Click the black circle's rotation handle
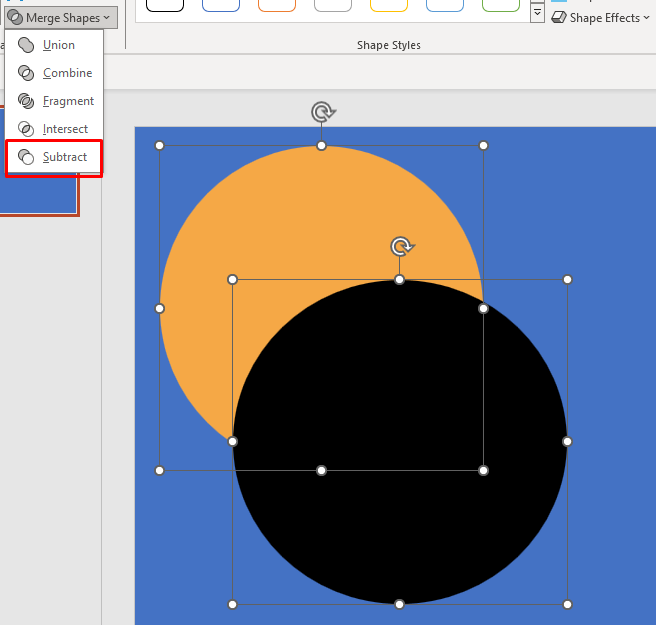 (x=401, y=246)
